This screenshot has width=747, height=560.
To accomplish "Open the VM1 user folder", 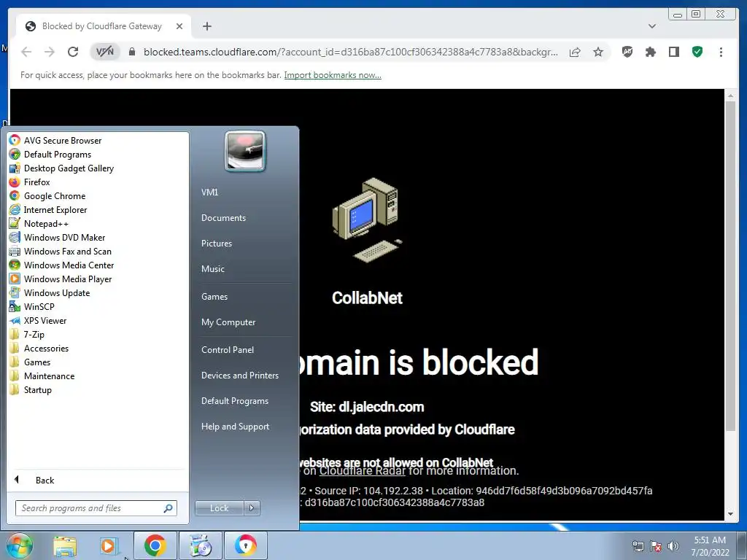I will coord(209,192).
